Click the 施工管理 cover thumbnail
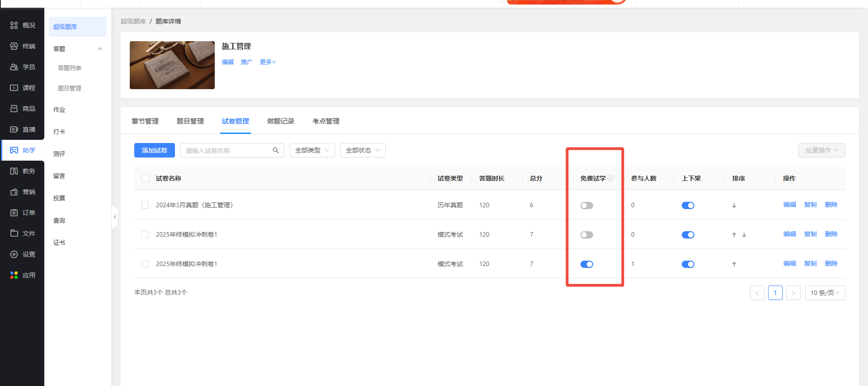This screenshot has width=868, height=386. (x=172, y=65)
